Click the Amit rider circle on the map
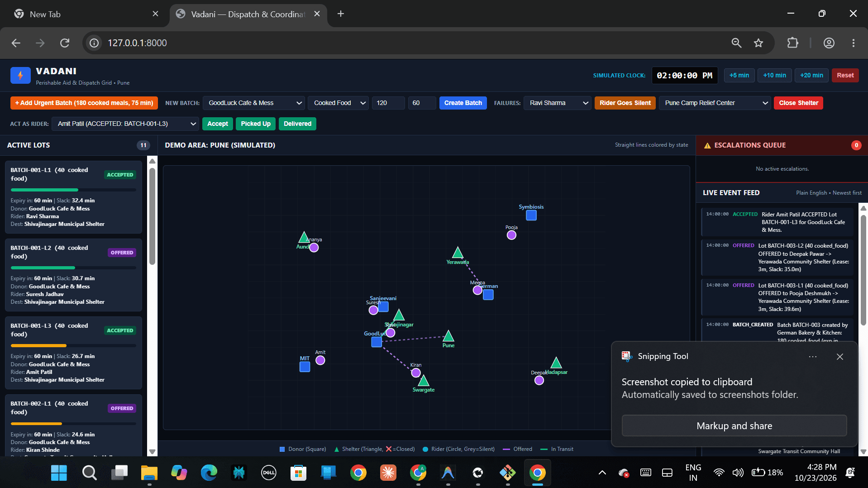Viewport: 868px width, 488px height. click(x=320, y=360)
